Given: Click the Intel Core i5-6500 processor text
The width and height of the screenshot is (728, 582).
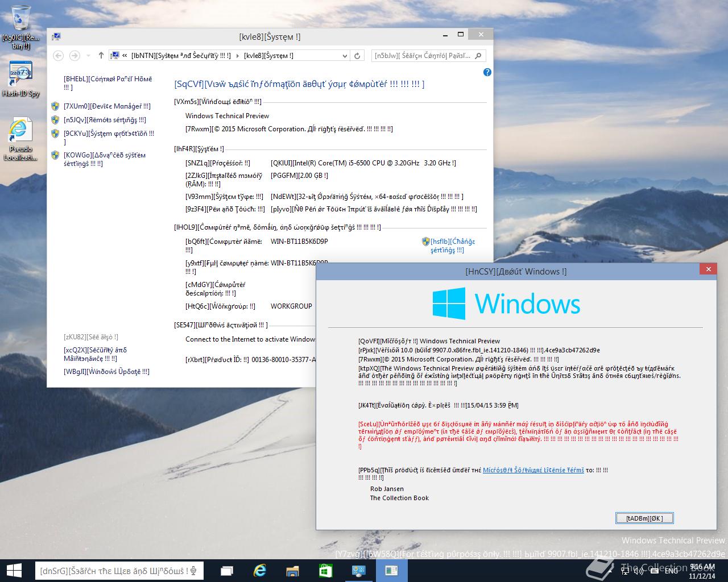Looking at the screenshot, I should pyautogui.click(x=363, y=163).
